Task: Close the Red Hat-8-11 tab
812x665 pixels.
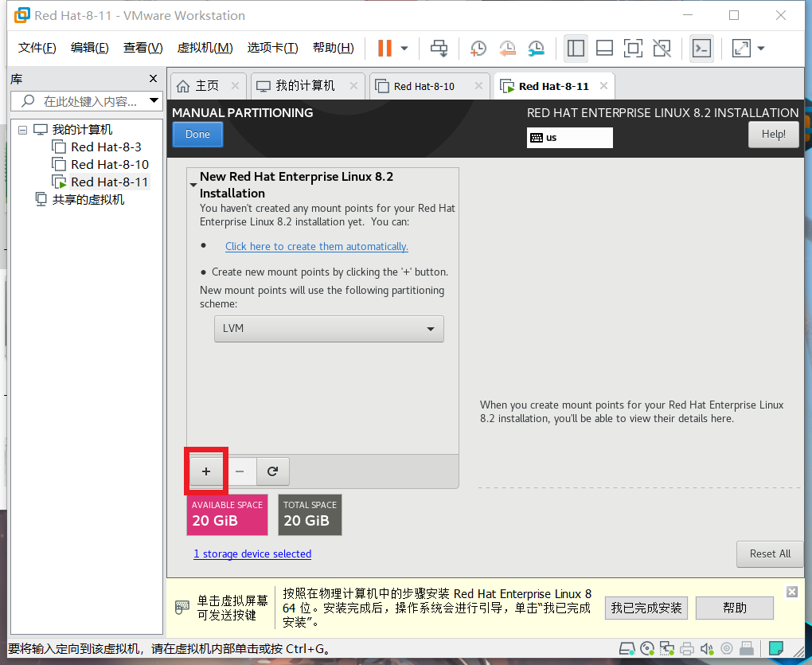Action: click(x=603, y=86)
